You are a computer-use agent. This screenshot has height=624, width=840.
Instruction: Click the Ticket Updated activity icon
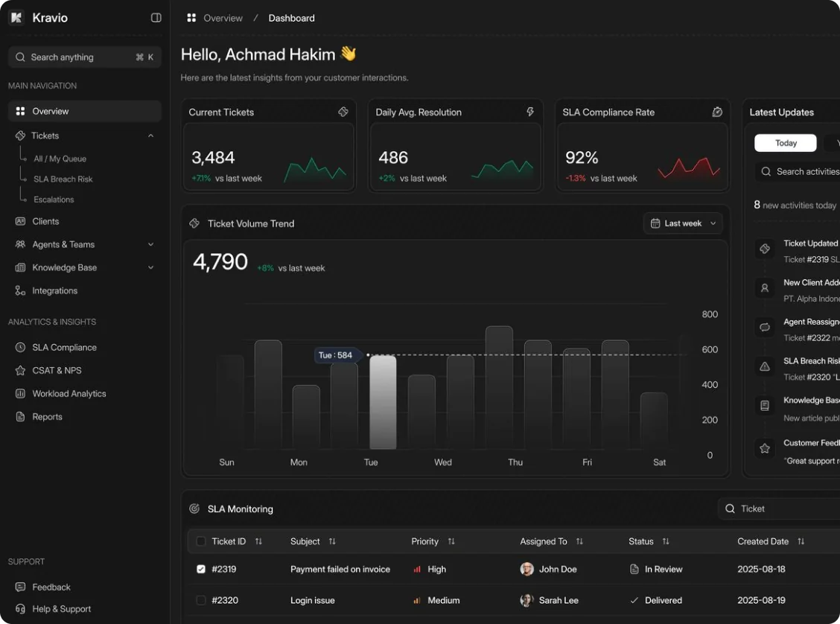click(765, 249)
